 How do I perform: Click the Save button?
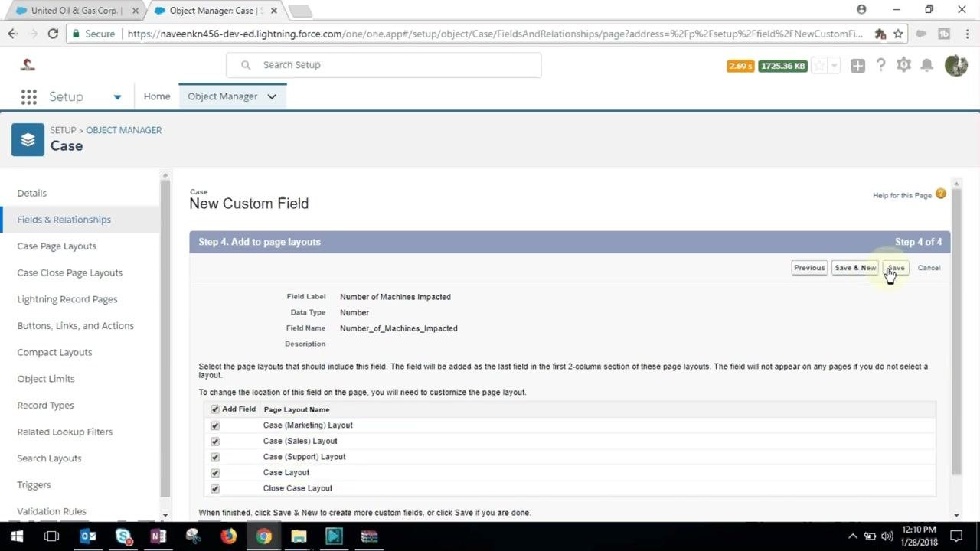(x=896, y=268)
